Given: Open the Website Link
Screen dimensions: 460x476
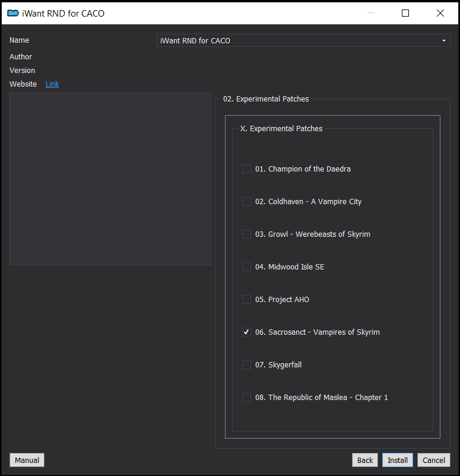Looking at the screenshot, I should pos(52,84).
